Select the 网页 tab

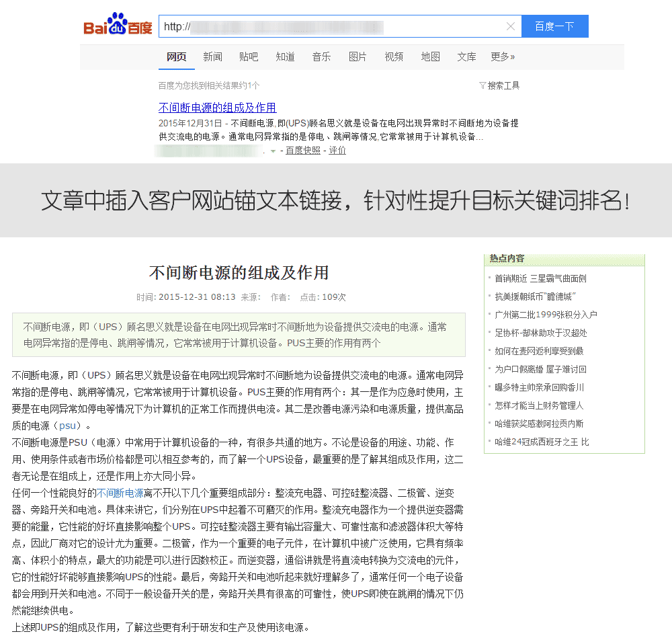click(177, 57)
